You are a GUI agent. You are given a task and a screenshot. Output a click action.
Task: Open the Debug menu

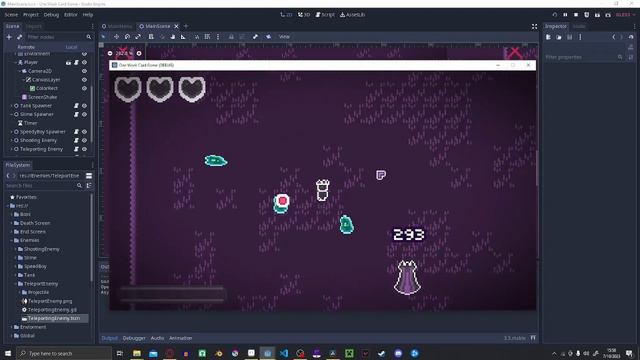(51, 15)
